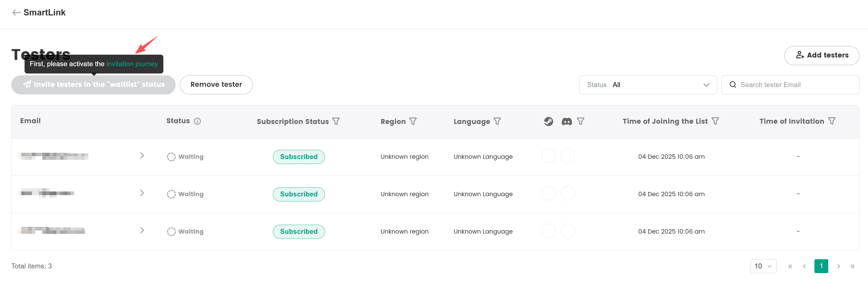Screen dimensions: 868x288
Task: Click the Add testers button
Action: click(821, 55)
